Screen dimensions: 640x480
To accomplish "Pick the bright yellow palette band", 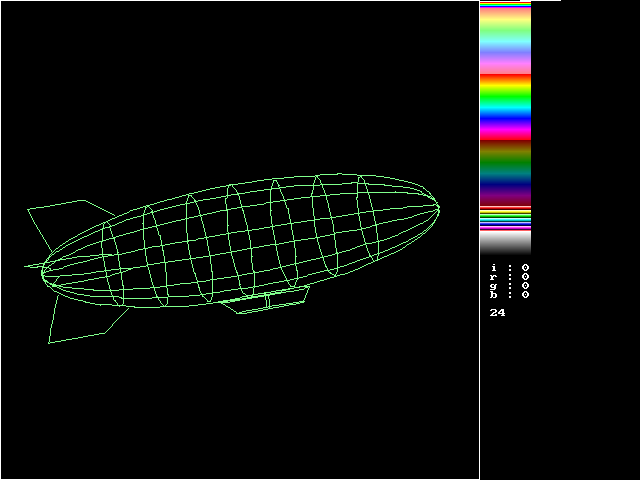I will coord(505,87).
